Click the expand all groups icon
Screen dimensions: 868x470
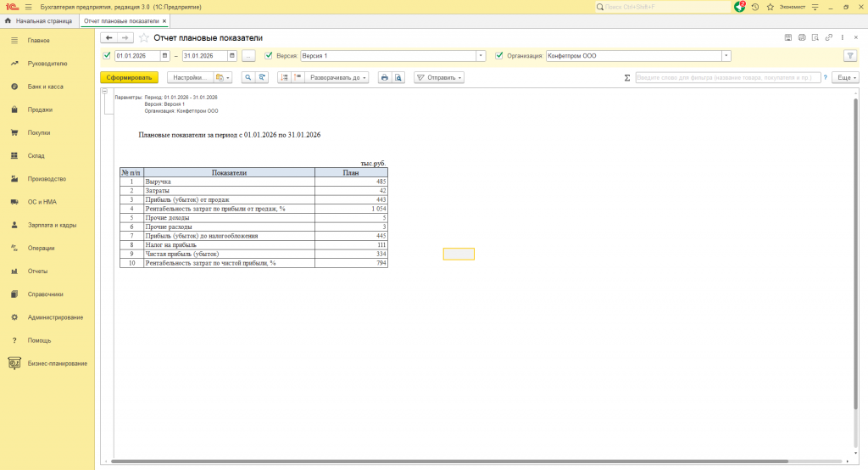pos(298,77)
